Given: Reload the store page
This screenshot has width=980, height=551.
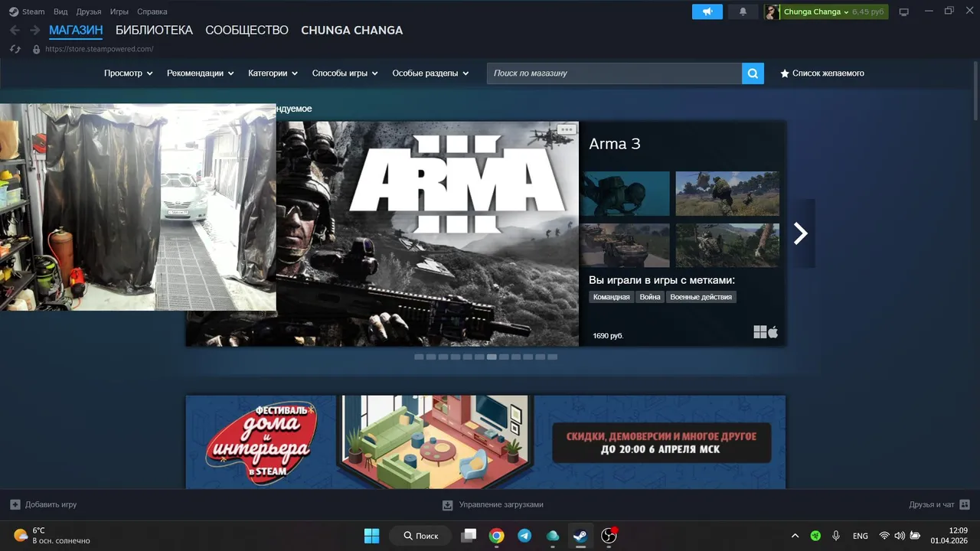Looking at the screenshot, I should [15, 49].
